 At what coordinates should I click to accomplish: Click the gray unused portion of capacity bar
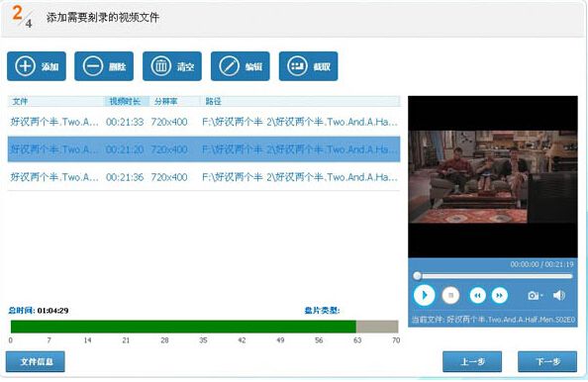[377, 327]
